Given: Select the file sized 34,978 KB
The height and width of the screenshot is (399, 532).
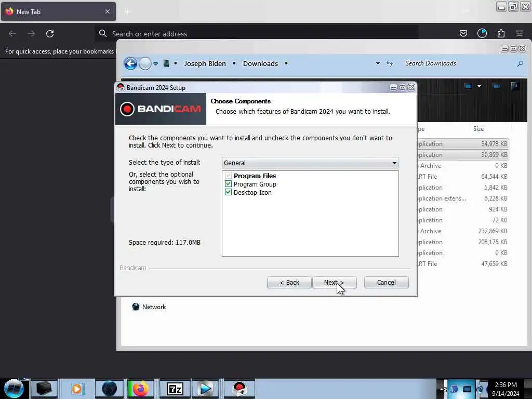Looking at the screenshot, I should [463, 144].
